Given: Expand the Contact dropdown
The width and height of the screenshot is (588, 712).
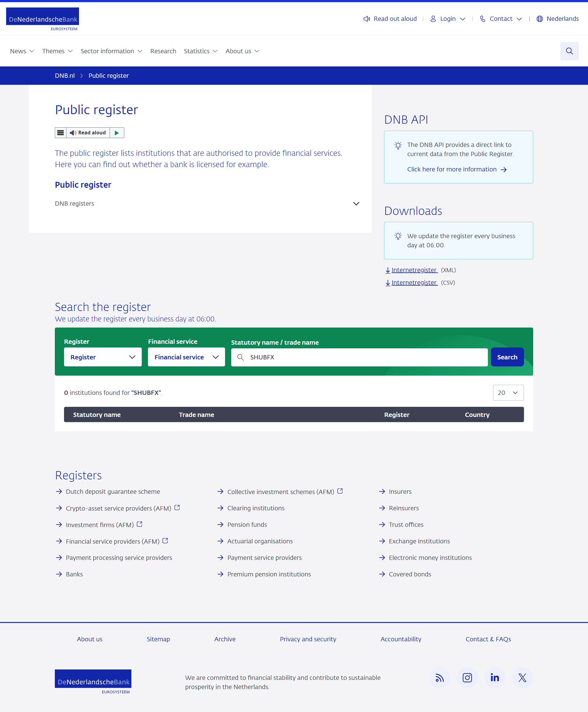Looking at the screenshot, I should tap(501, 19).
